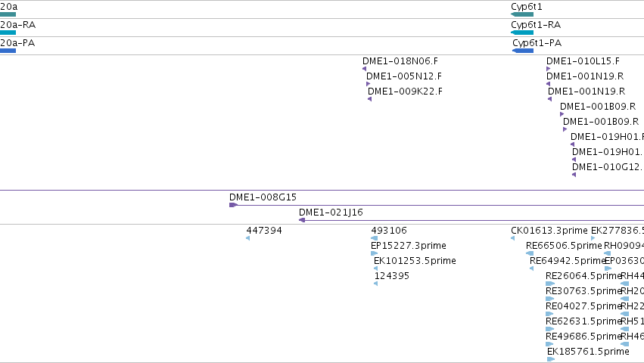This screenshot has width=644, height=363.
Task: Select the EP15227.3prime label
Action: coord(408,246)
